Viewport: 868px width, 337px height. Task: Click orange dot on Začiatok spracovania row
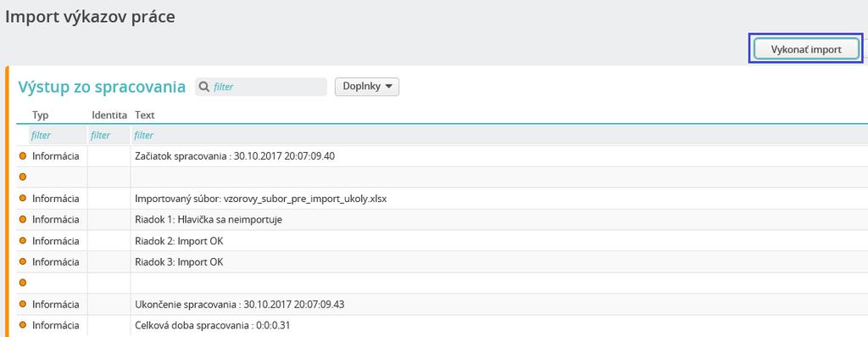tap(23, 156)
